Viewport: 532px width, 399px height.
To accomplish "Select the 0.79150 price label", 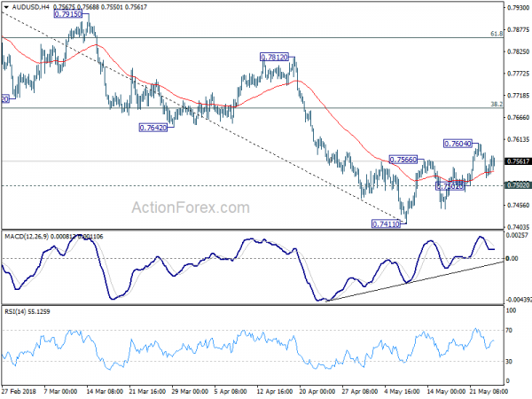I will [68, 14].
